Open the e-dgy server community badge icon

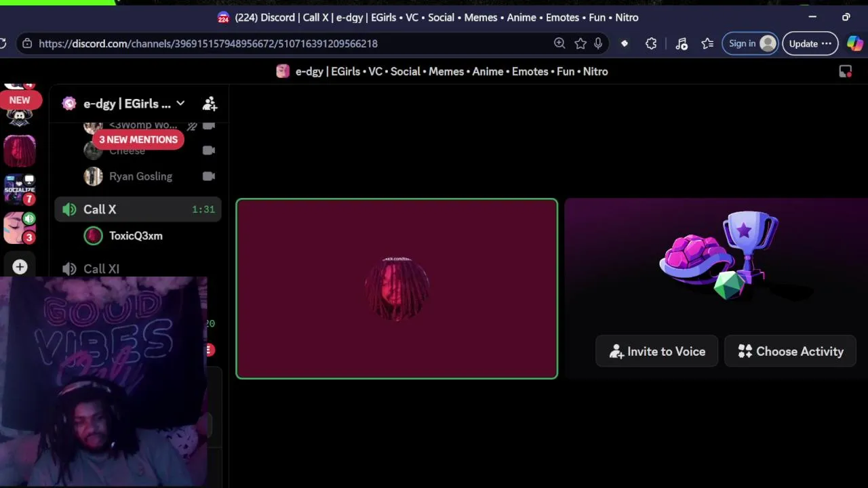[x=69, y=104]
